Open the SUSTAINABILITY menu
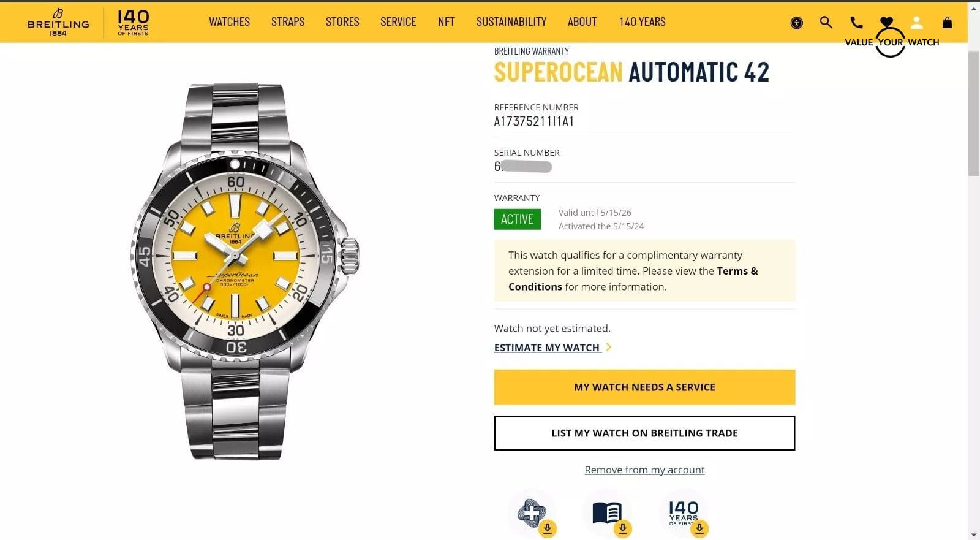This screenshot has height=540, width=980. click(511, 21)
